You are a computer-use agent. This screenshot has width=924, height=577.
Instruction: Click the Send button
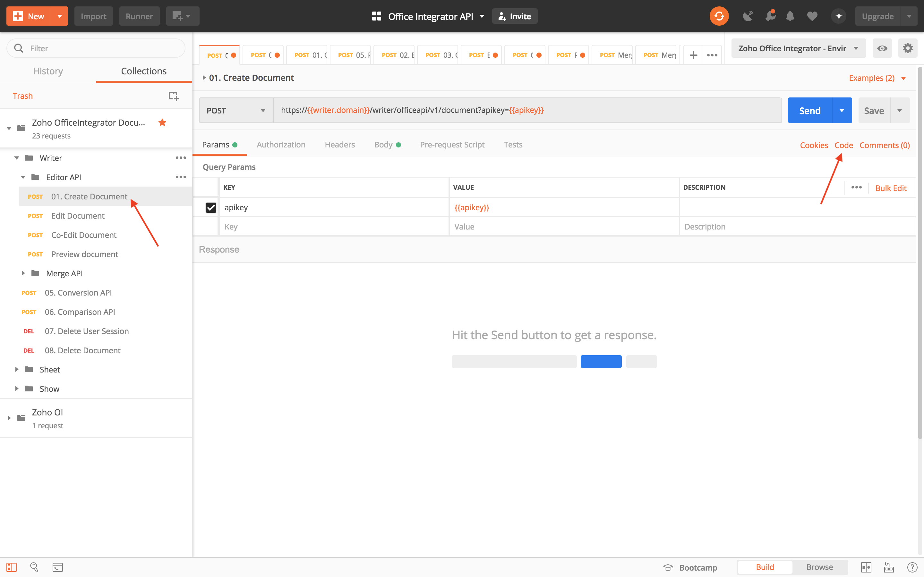coord(809,110)
